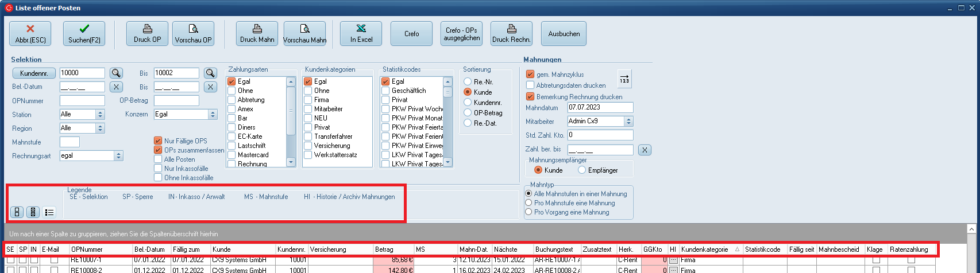Cancel with the Abbr. (ESC) button

pos(30,34)
